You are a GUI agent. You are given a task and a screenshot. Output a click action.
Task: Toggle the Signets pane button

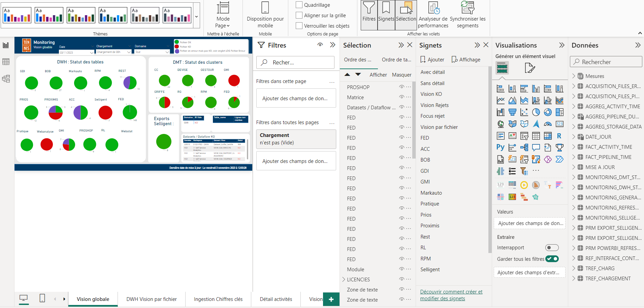(386, 15)
